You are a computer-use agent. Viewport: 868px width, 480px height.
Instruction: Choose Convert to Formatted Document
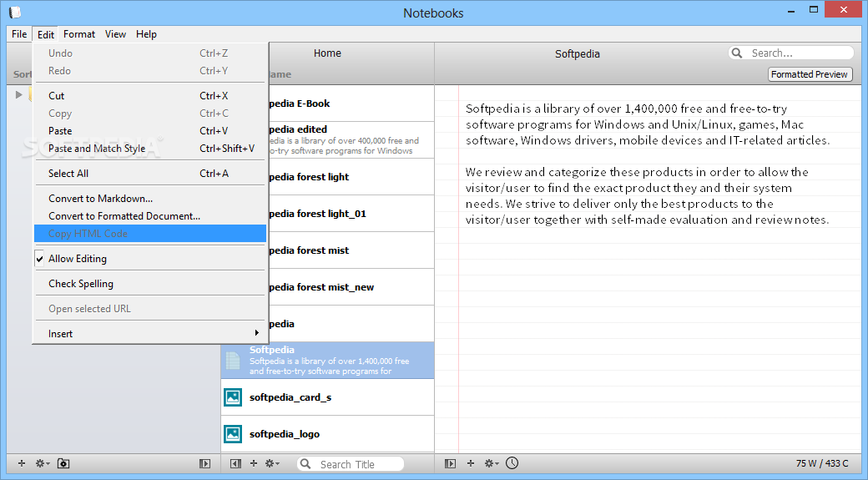(x=150, y=216)
